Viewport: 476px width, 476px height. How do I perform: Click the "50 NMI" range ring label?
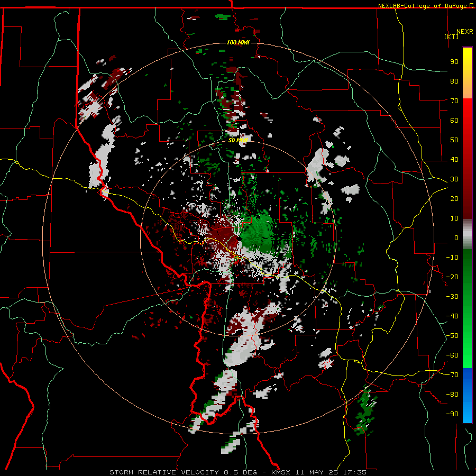click(238, 140)
